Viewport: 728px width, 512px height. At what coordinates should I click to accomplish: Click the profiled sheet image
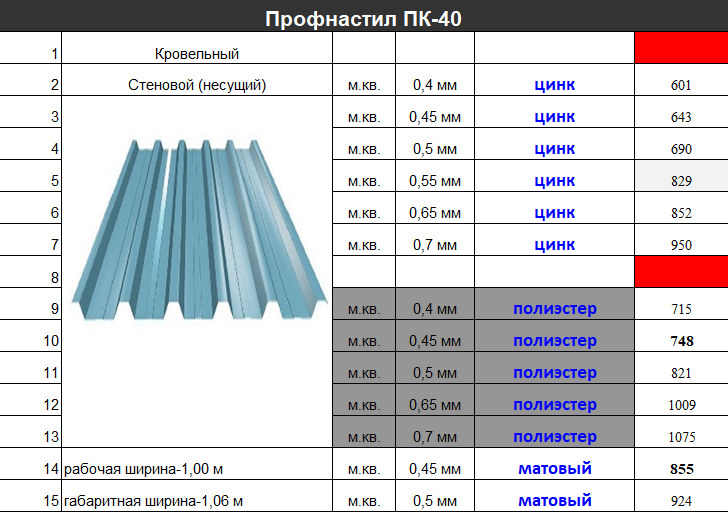coord(200,230)
